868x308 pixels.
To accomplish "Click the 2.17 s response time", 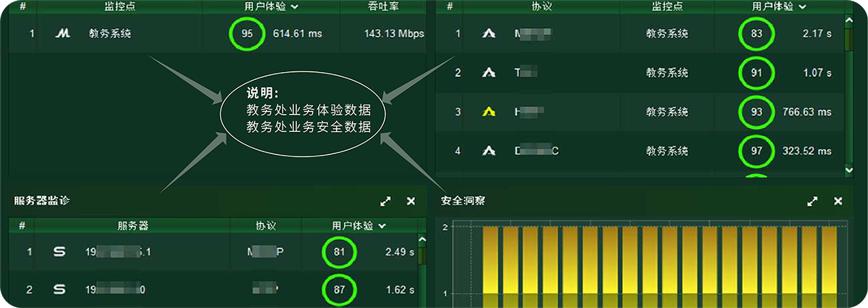I will pos(819,34).
